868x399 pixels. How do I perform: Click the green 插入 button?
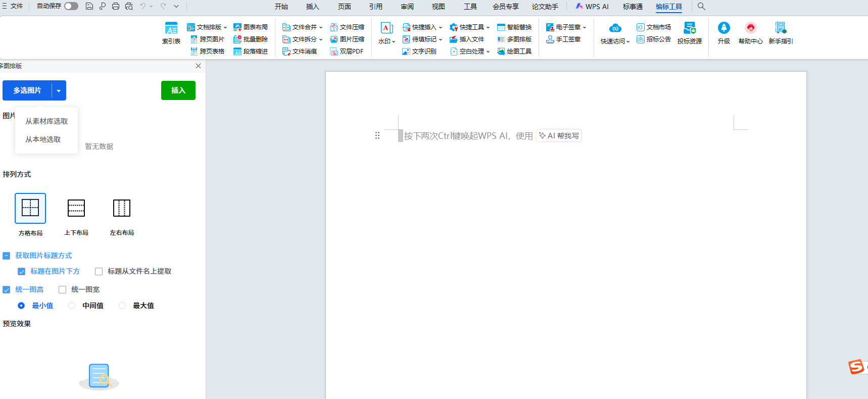pyautogui.click(x=178, y=90)
